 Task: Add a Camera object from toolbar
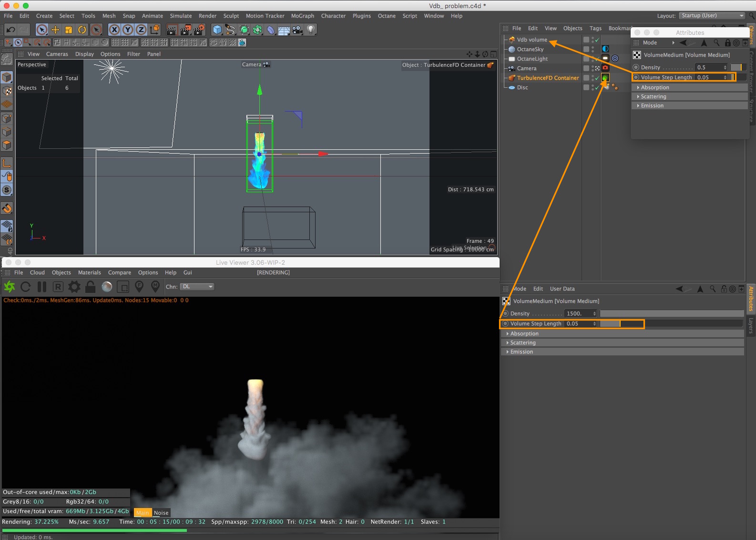click(x=297, y=30)
